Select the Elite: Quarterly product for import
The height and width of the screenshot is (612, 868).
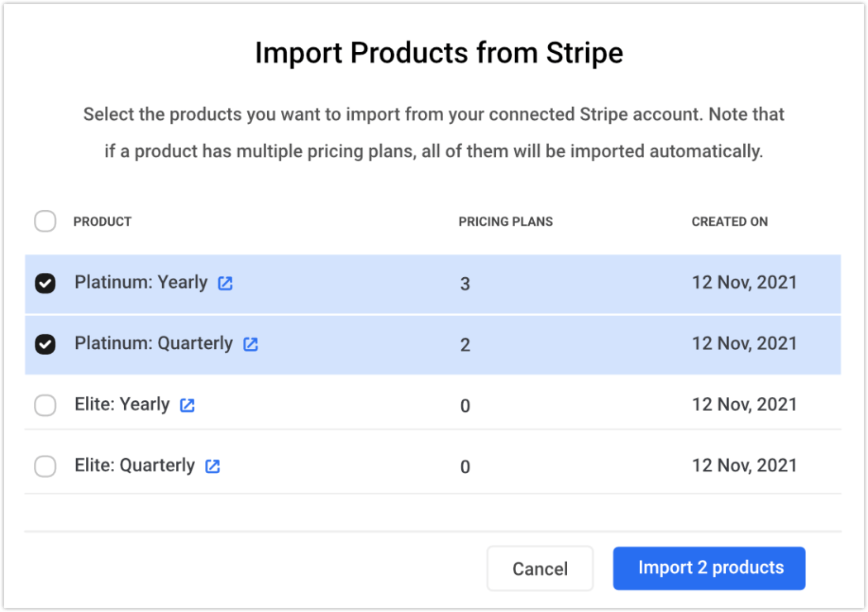(45, 466)
